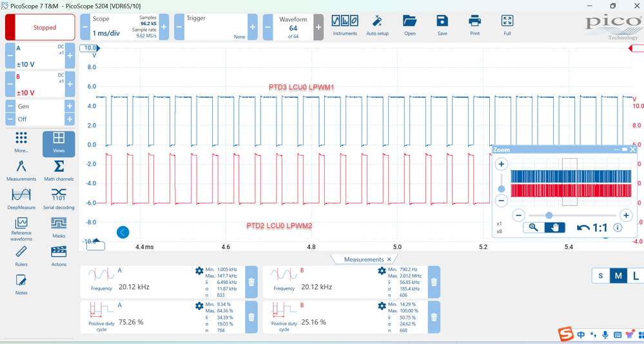Click the Sogou input method tray icon
Image resolution: width=644 pixels, height=344 pixels.
pyautogui.click(x=567, y=334)
